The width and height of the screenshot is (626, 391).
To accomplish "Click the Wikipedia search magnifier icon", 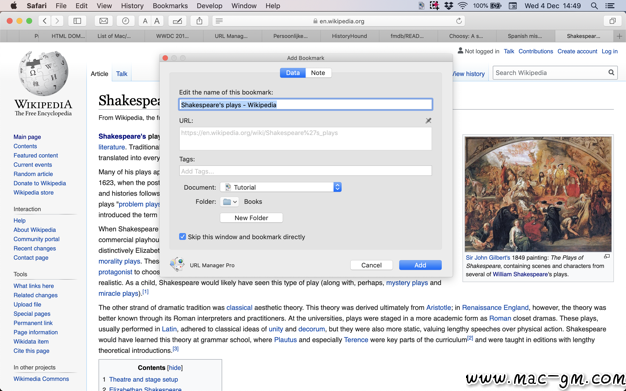I will coord(611,73).
